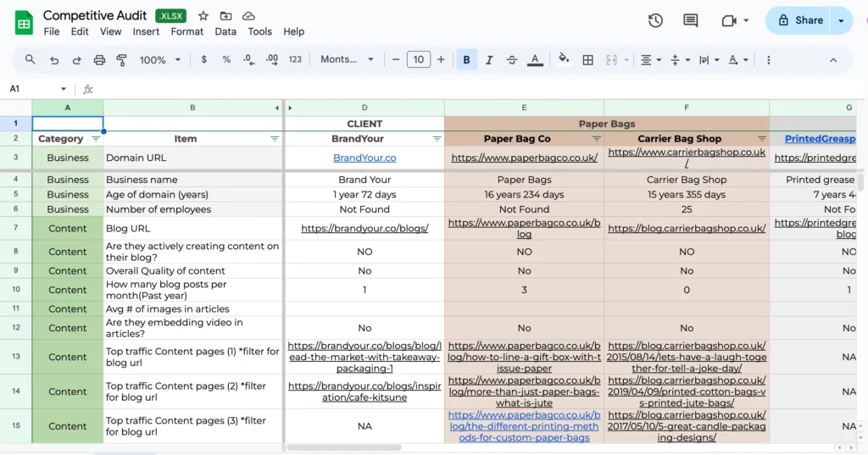The image size is (868, 455).
Task: Star the Competitive Audit document
Action: [203, 16]
